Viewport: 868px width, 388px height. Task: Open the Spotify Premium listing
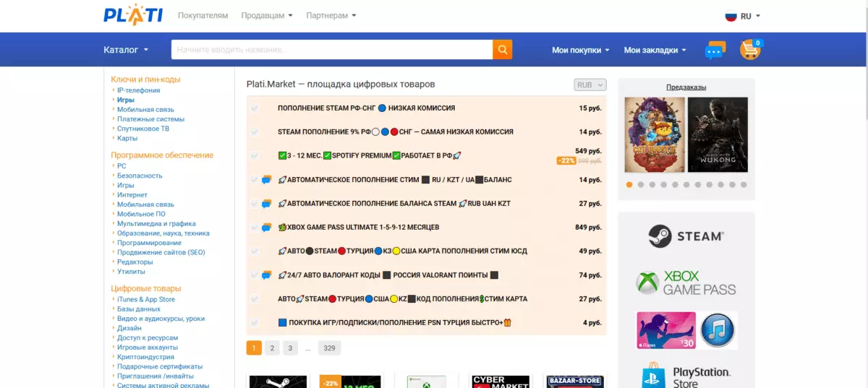[x=370, y=156]
